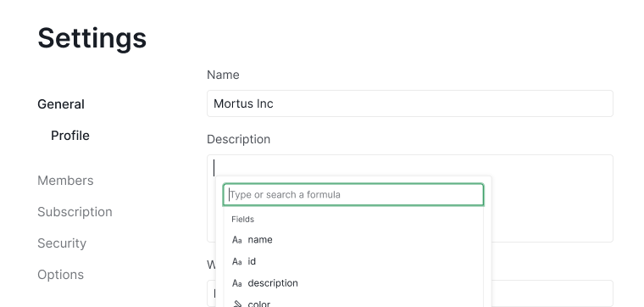Click the Settings page heading

(92, 38)
